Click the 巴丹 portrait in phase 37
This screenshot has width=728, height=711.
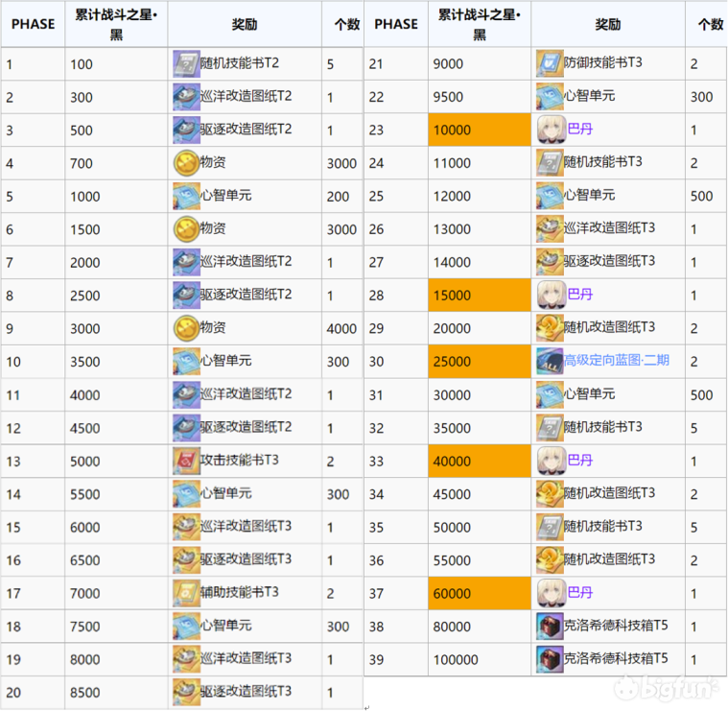tap(552, 593)
